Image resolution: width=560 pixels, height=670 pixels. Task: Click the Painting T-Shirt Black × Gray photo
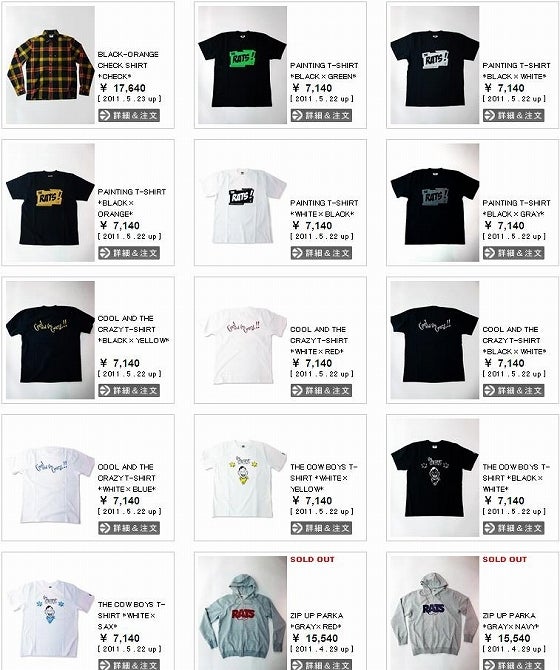[x=435, y=203]
